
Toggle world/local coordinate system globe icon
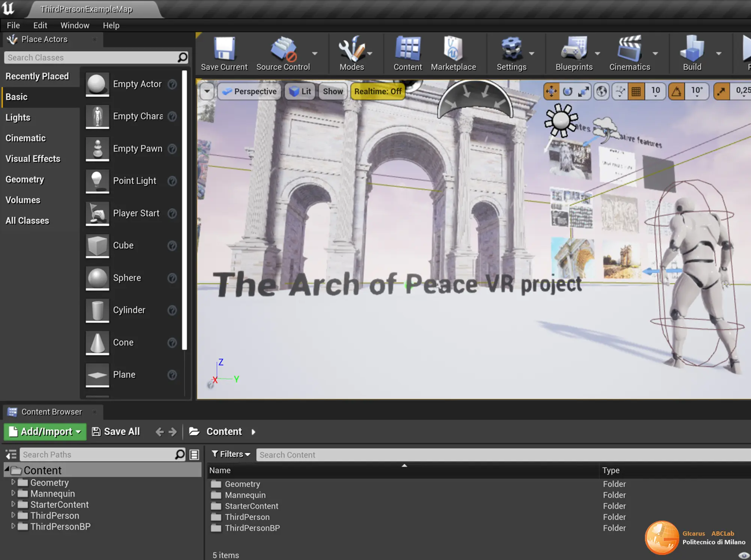(x=602, y=91)
